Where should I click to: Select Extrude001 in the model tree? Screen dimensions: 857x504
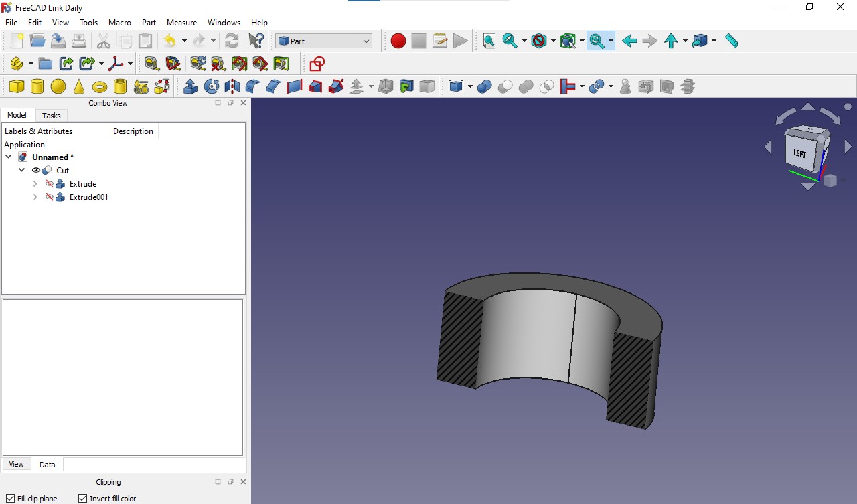click(88, 197)
